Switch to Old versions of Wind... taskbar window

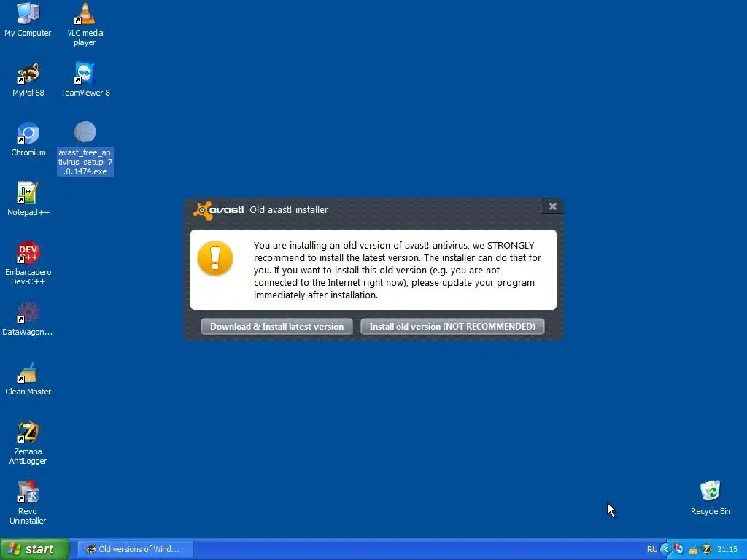[135, 549]
